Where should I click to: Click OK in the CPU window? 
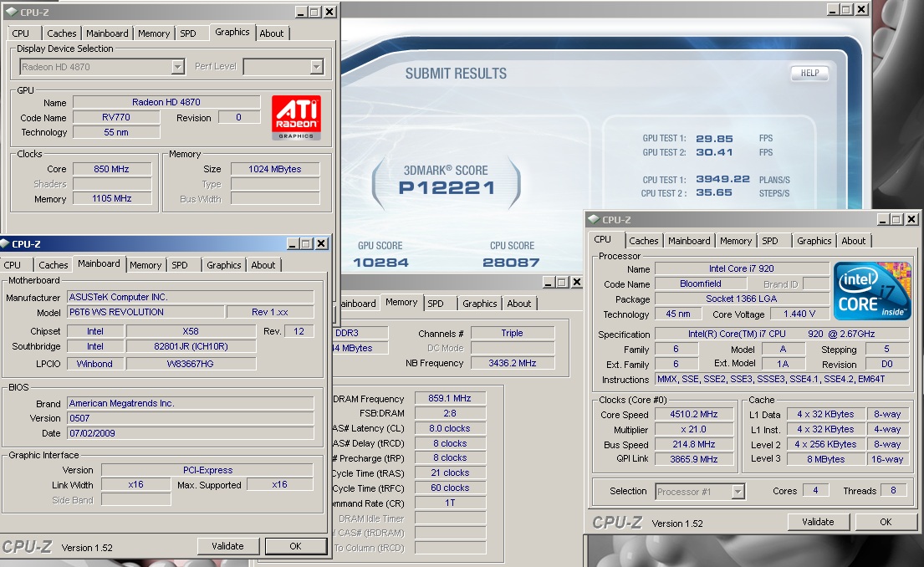[x=886, y=522]
